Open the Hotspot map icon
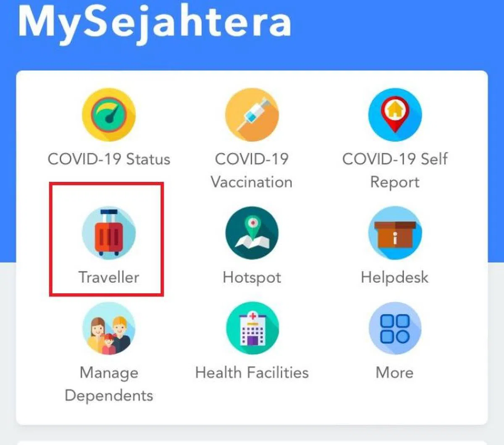This screenshot has width=504, height=445. pos(252,233)
